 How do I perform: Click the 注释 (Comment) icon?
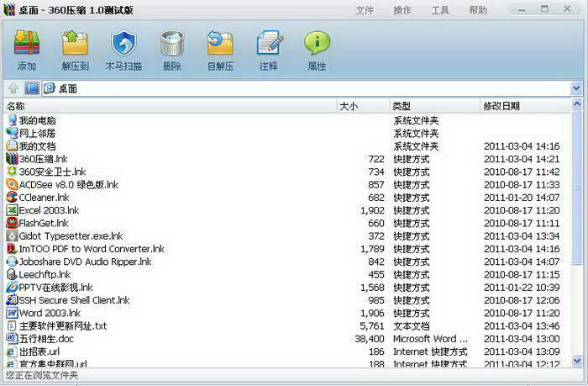click(270, 43)
